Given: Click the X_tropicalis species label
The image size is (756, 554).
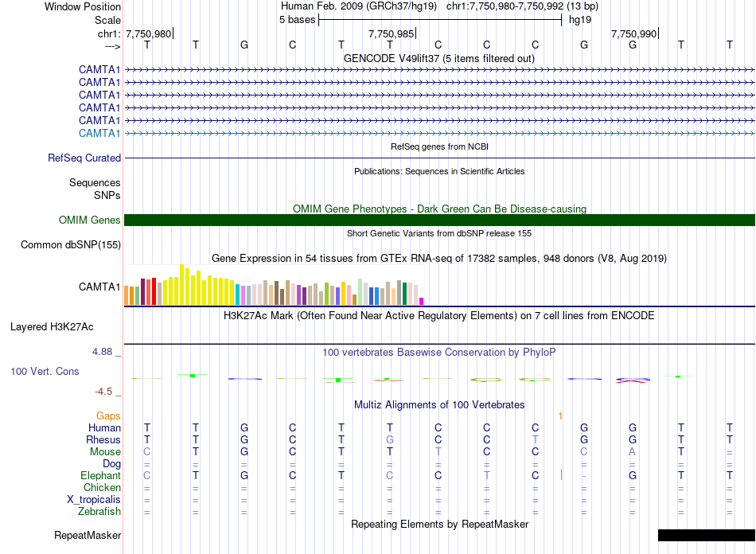Looking at the screenshot, I should click(94, 500).
